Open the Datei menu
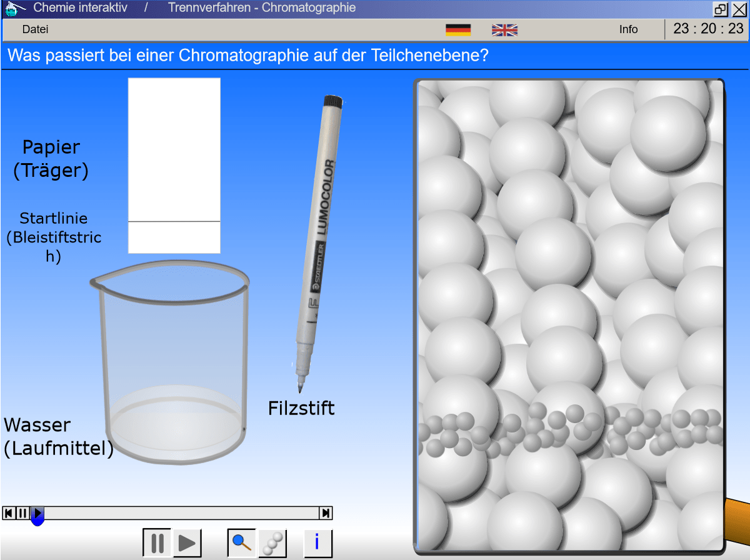This screenshot has width=750, height=560. pyautogui.click(x=35, y=29)
